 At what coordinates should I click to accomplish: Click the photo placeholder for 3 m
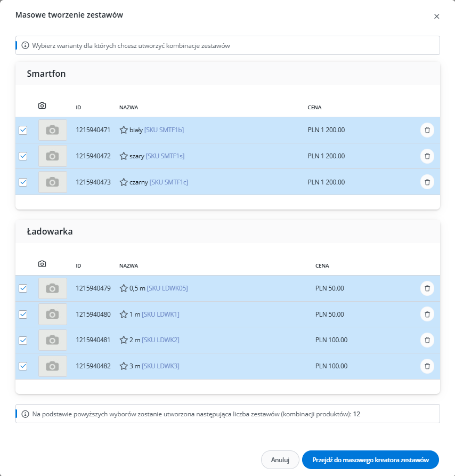tap(52, 366)
